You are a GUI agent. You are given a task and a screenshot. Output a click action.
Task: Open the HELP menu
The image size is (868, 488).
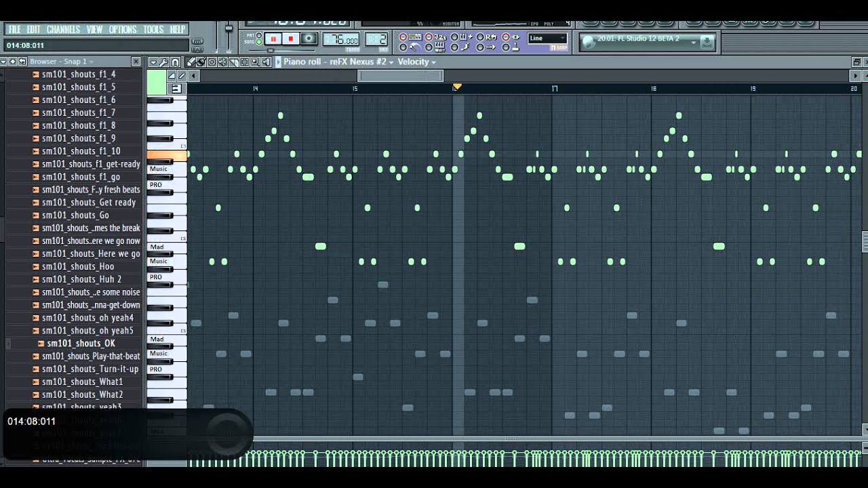[x=178, y=29]
